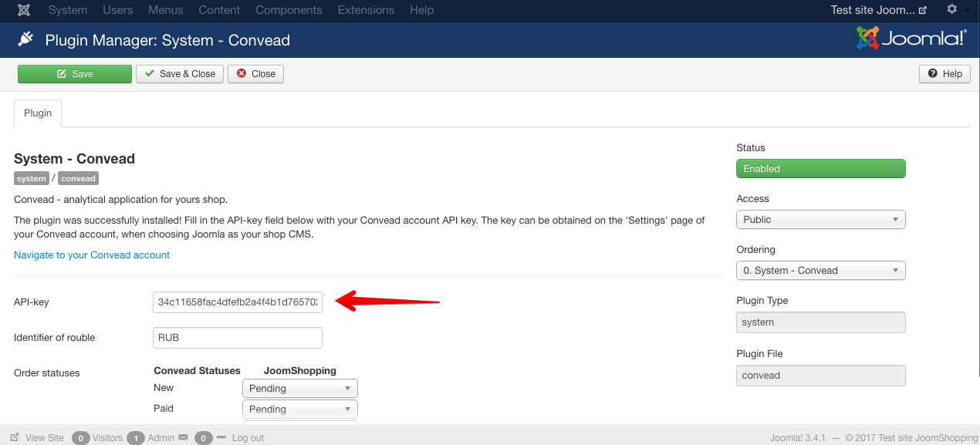This screenshot has height=445, width=980.
Task: Click into the API-key input field
Action: [x=238, y=302]
